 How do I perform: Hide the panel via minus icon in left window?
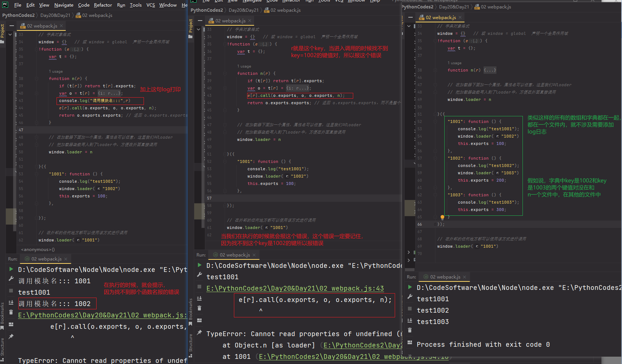pyautogui.click(x=12, y=26)
